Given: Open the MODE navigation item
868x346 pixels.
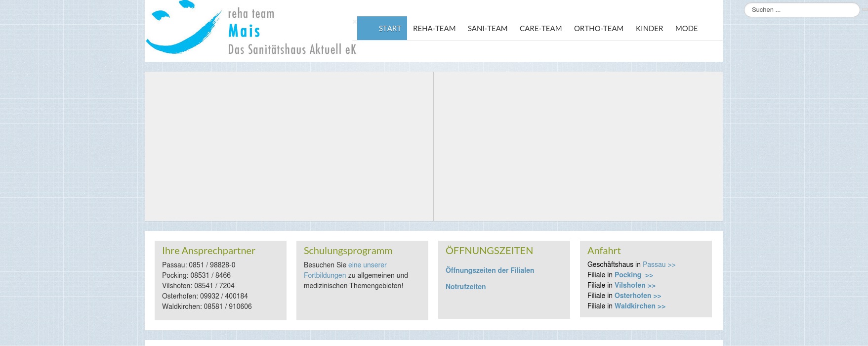Looking at the screenshot, I should coord(686,29).
